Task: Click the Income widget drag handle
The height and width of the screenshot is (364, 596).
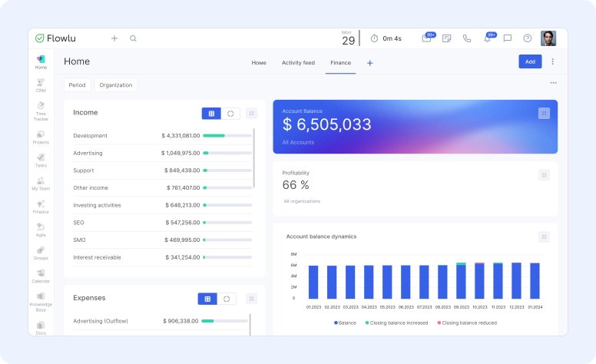Action: (x=251, y=113)
